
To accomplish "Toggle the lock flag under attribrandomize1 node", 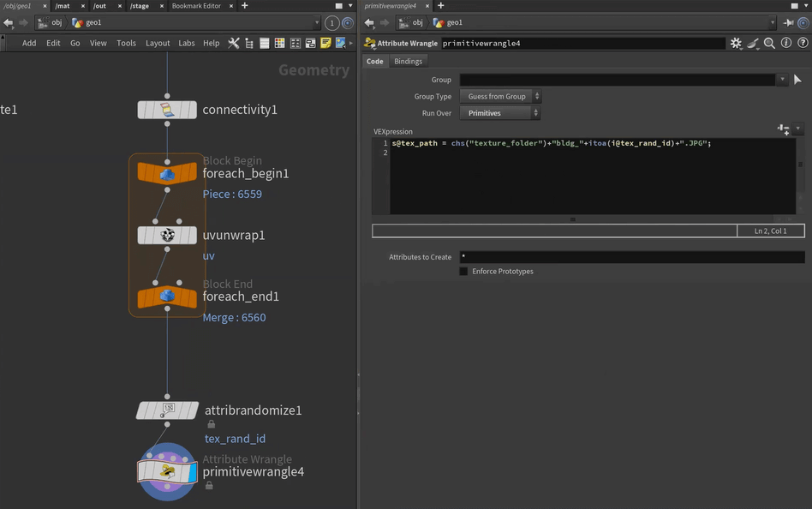I will pyautogui.click(x=212, y=424).
